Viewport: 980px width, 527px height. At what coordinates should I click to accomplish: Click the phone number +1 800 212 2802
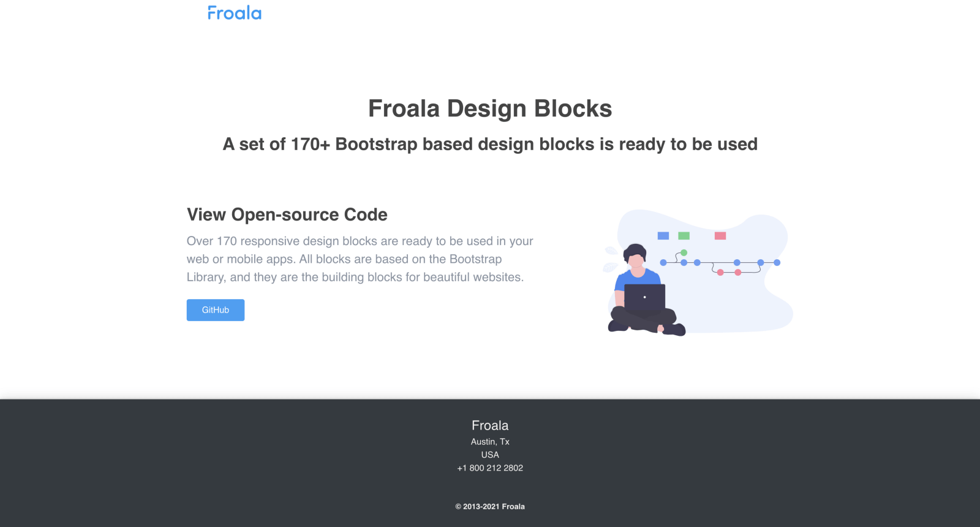click(490, 468)
